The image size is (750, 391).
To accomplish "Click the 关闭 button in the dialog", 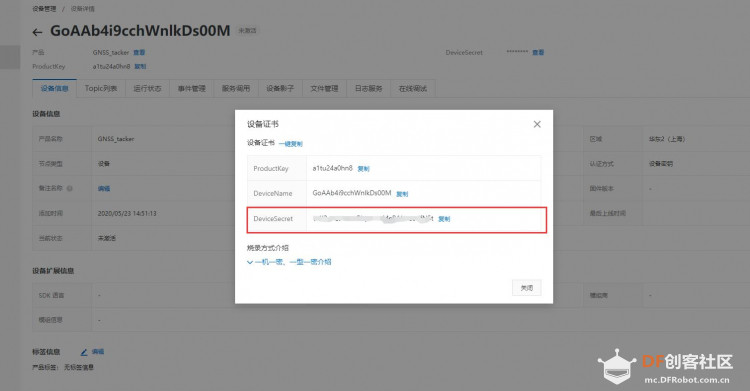I will pos(527,288).
